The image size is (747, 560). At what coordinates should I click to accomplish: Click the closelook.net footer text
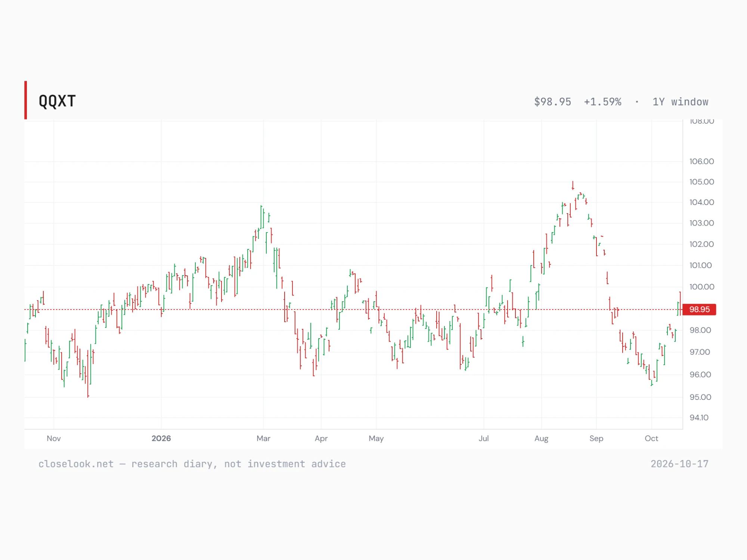(x=192, y=464)
